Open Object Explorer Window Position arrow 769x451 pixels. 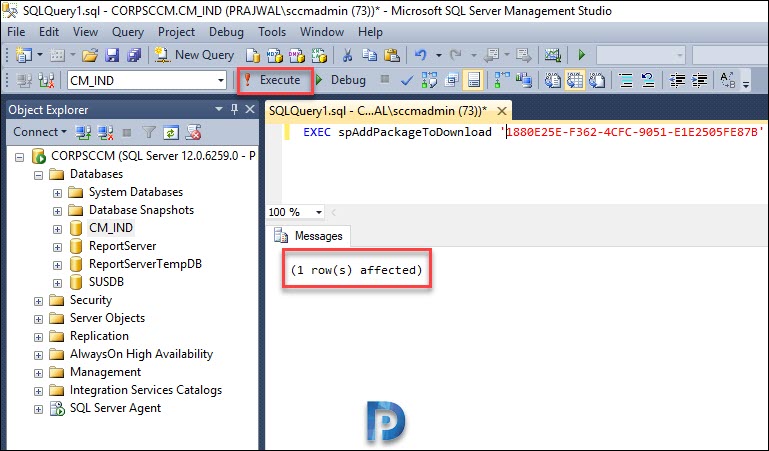coord(219,109)
